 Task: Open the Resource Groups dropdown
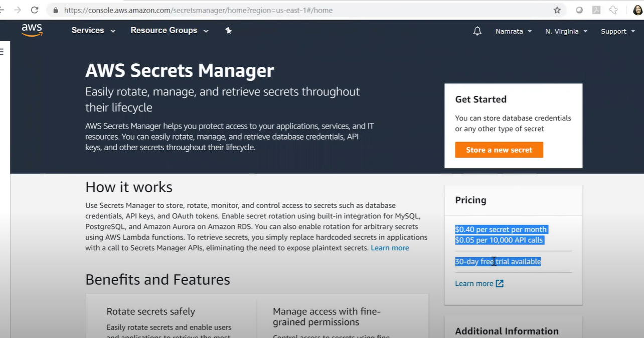pyautogui.click(x=170, y=31)
